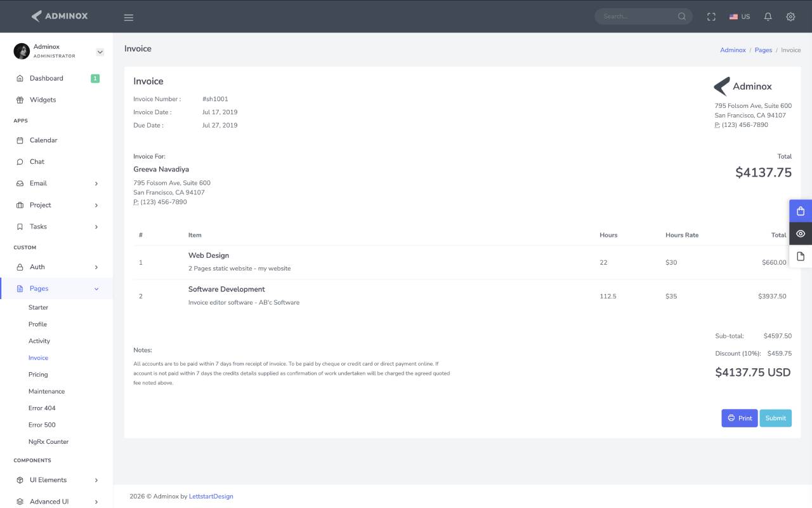This screenshot has width=812, height=508.
Task: Click the Advanced UI layers icon
Action: coord(20,502)
